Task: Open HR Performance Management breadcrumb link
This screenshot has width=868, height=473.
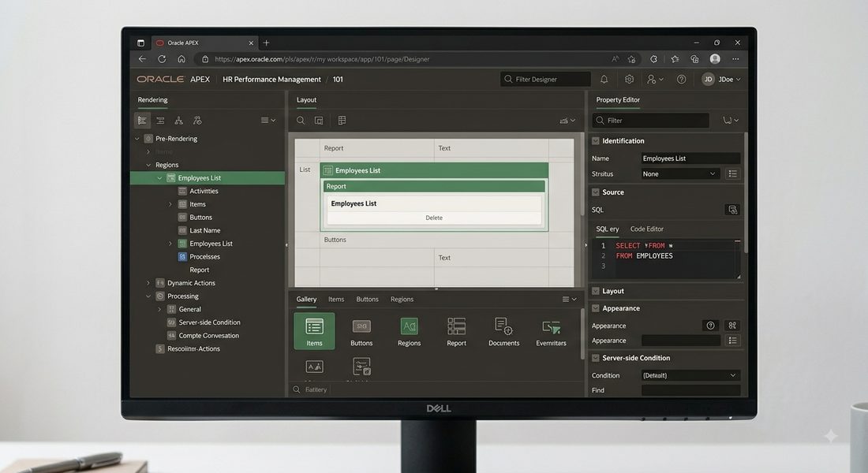Action: click(271, 80)
